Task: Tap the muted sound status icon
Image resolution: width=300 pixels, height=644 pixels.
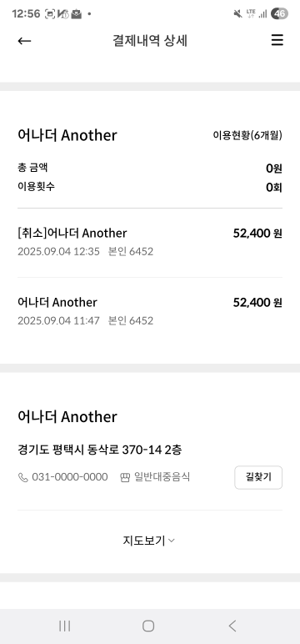Action: tap(237, 13)
